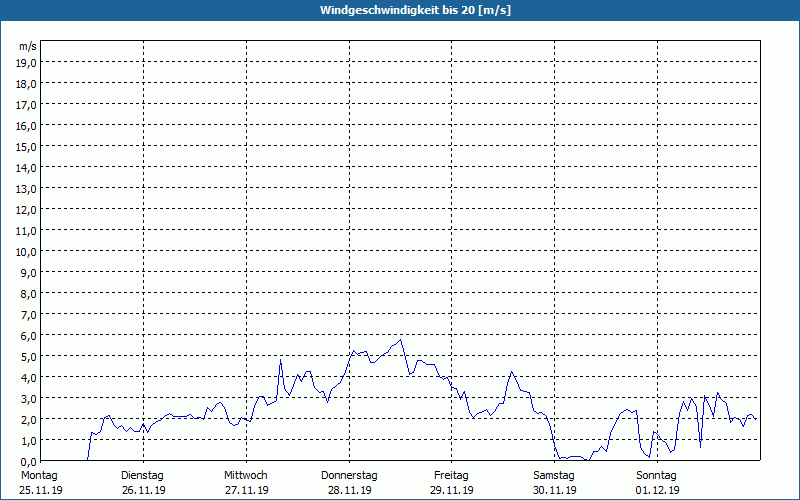Click the '10,0' y-axis label
The image size is (800, 500).
tap(27, 252)
